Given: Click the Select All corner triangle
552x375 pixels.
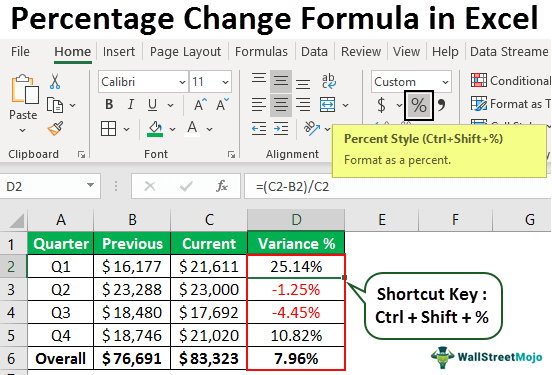Looking at the screenshot, I should [x=16, y=220].
